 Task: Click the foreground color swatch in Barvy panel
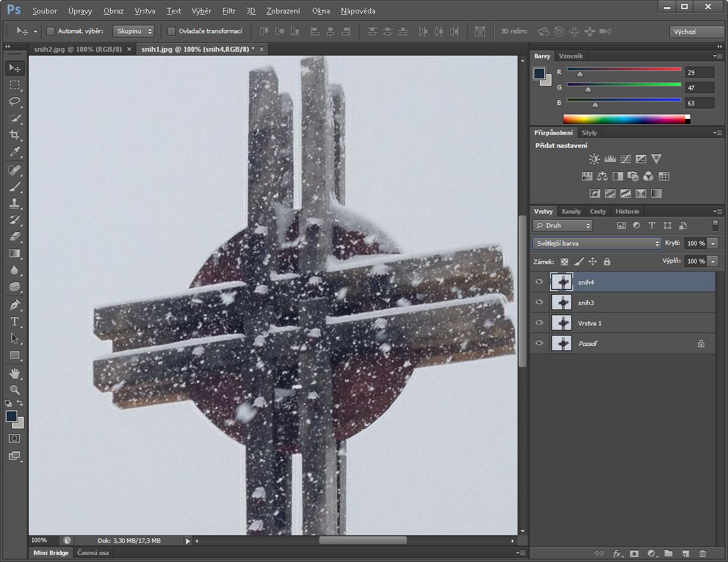tap(539, 74)
